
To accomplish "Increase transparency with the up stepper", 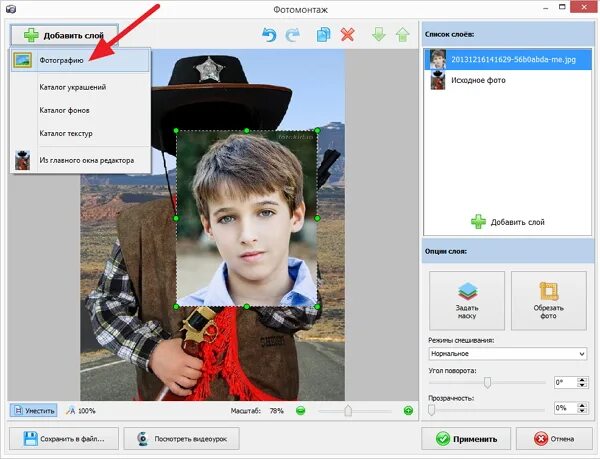I will 582,405.
